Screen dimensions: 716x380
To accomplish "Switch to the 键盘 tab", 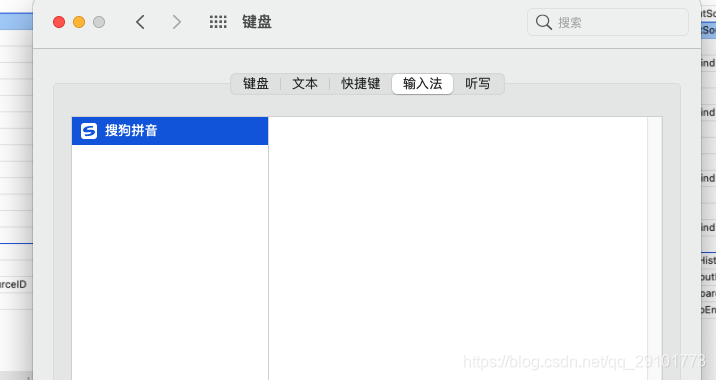I will (x=256, y=84).
